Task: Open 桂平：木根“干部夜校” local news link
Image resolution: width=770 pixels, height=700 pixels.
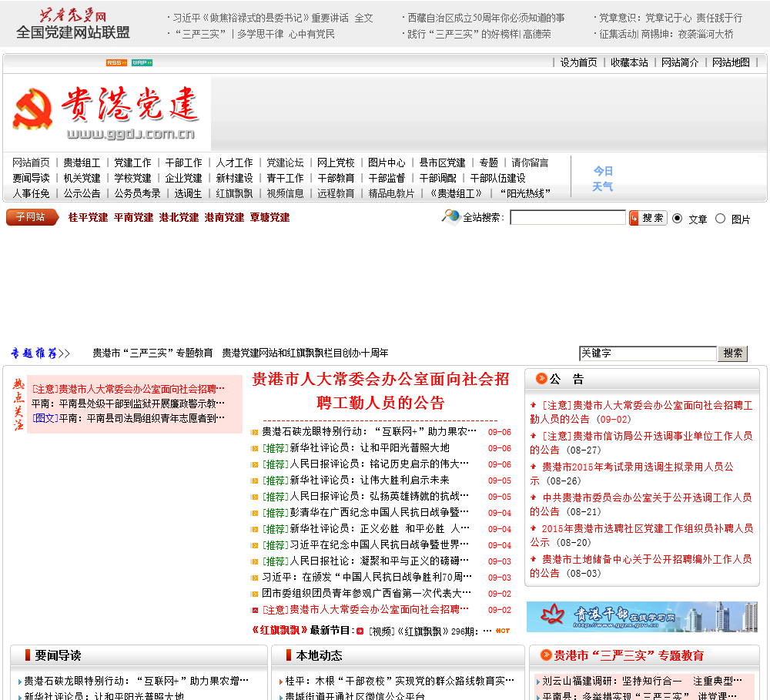Action: pos(400,681)
